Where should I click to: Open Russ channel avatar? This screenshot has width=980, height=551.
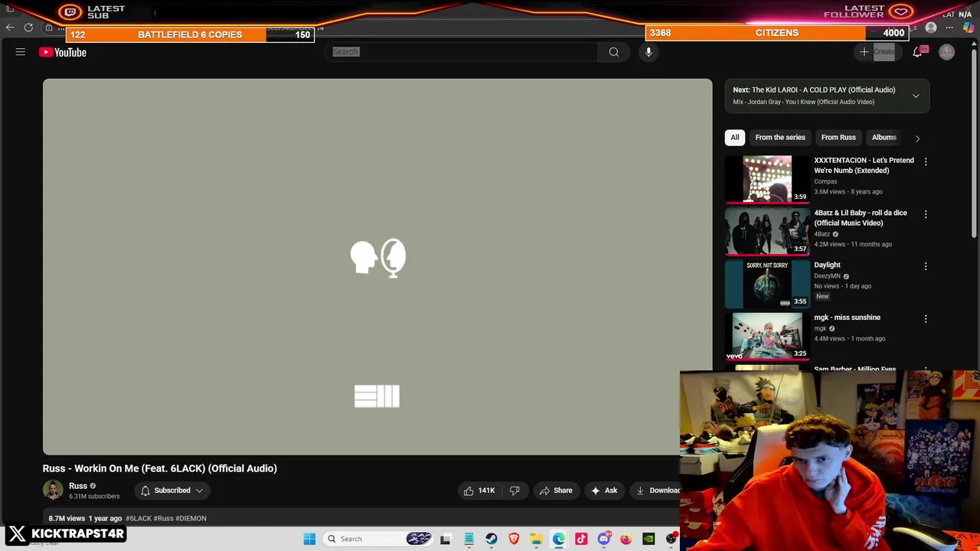(x=53, y=491)
